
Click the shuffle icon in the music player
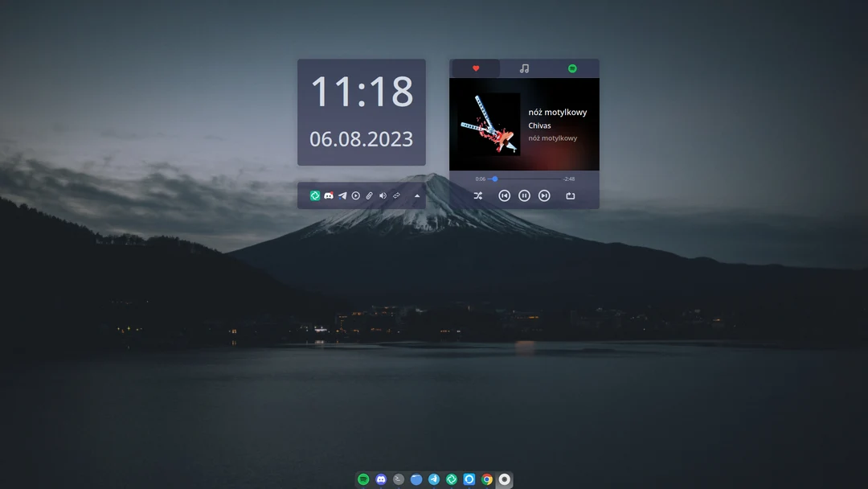[x=478, y=195]
